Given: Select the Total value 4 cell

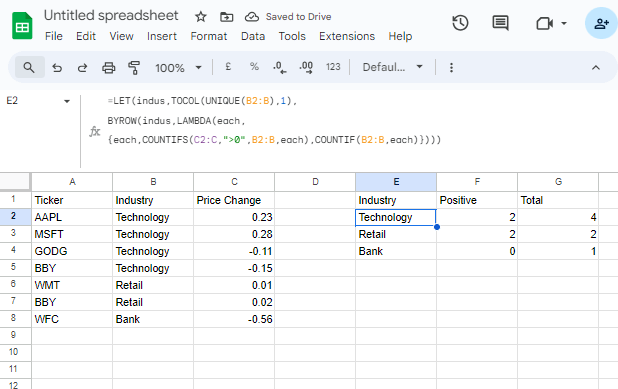Looking at the screenshot, I should [558, 217].
